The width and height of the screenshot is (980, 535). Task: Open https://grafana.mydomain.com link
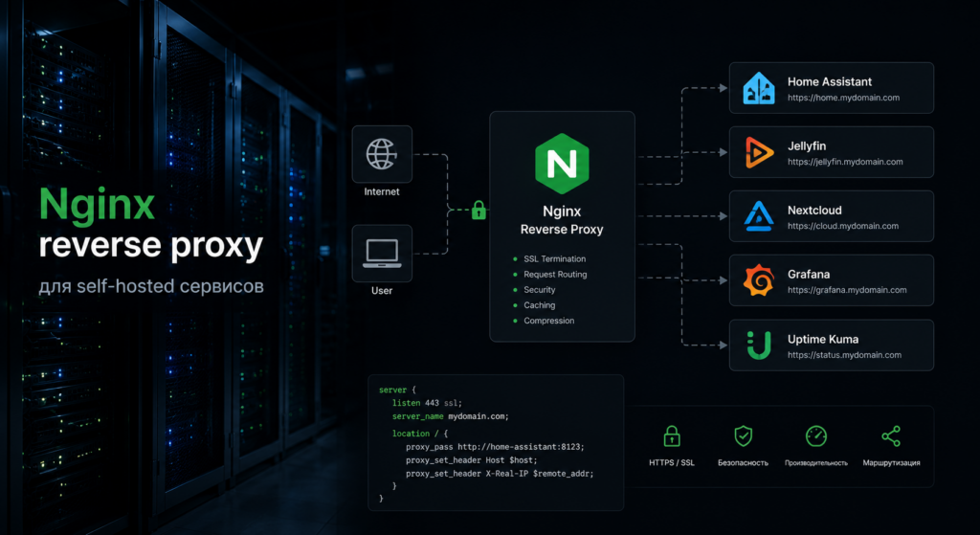847,290
